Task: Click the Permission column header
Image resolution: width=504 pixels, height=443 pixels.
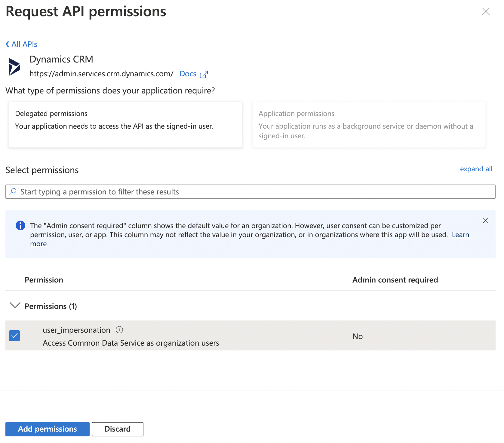Action: pyautogui.click(x=44, y=280)
